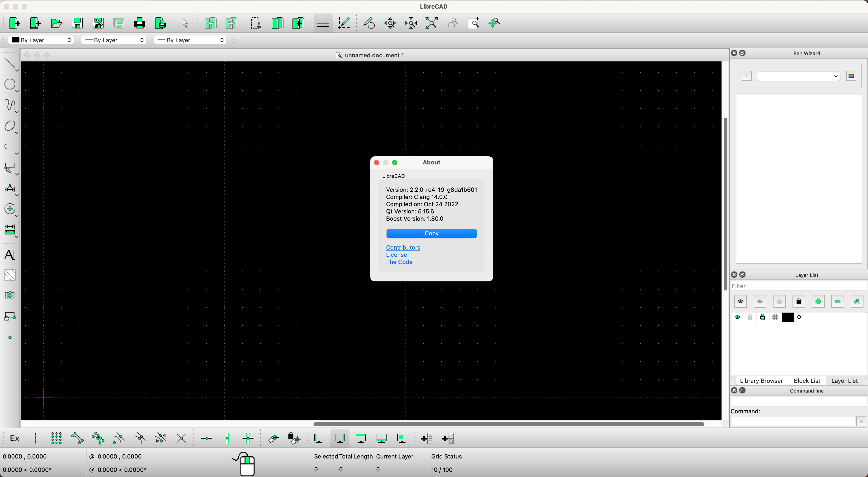
Task: Open the Print Preview icon
Action: point(160,23)
